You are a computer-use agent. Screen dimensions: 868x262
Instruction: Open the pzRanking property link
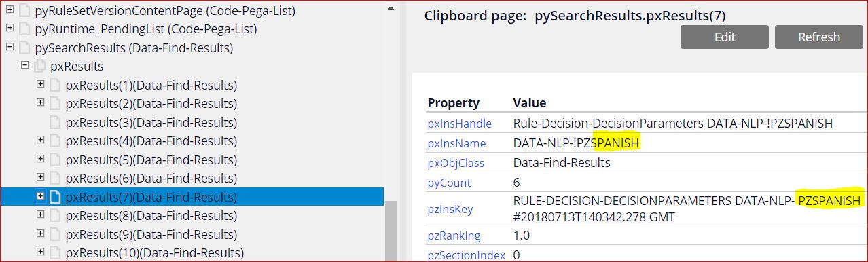click(454, 236)
